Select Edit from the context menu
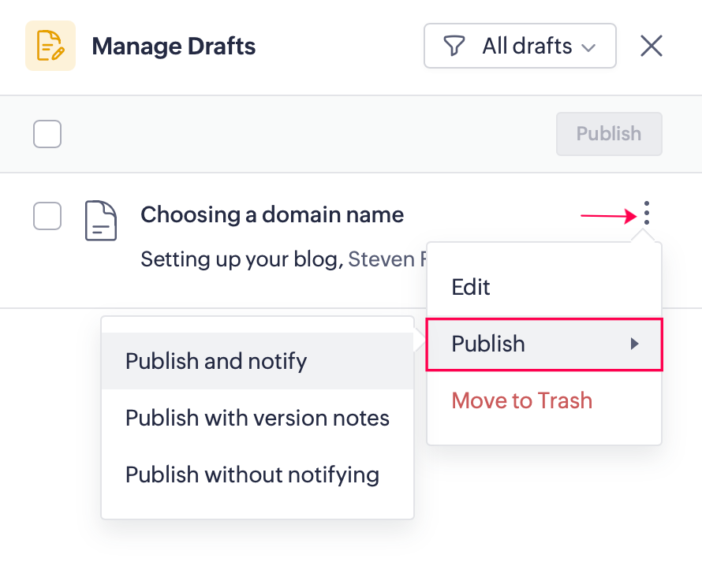702x588 pixels. click(471, 287)
